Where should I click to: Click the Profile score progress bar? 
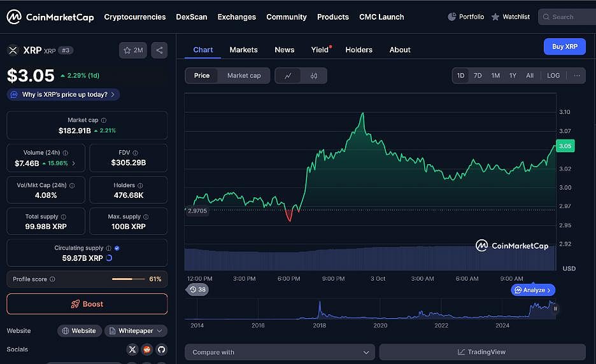coord(128,279)
